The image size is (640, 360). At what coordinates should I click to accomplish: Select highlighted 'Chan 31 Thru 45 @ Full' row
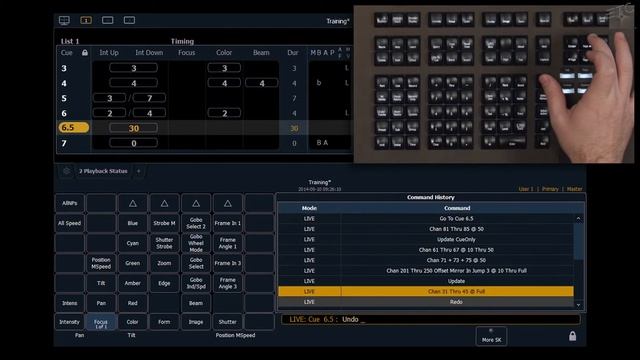click(x=426, y=291)
